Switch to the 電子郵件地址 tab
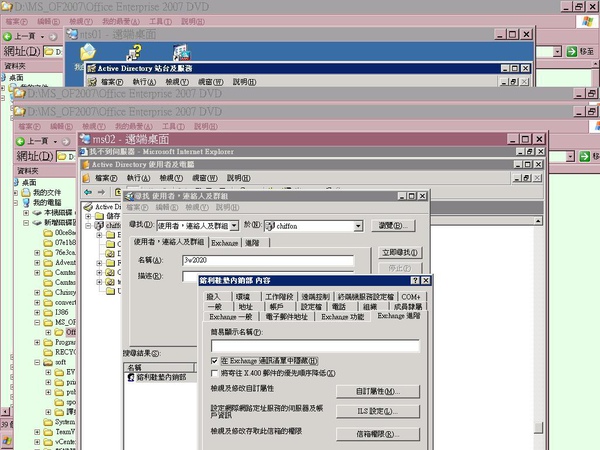The image size is (600, 450). (x=286, y=317)
